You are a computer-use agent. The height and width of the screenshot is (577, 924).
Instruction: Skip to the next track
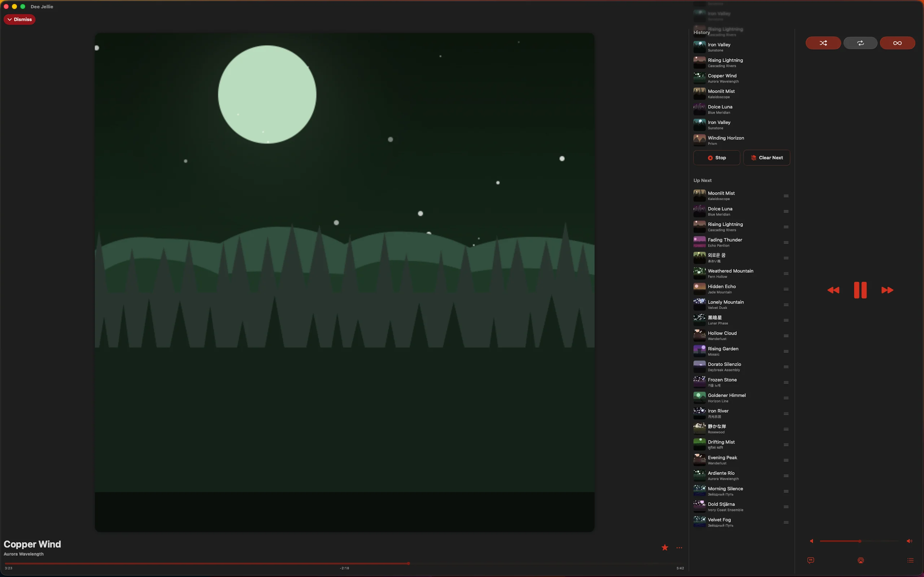pos(887,290)
